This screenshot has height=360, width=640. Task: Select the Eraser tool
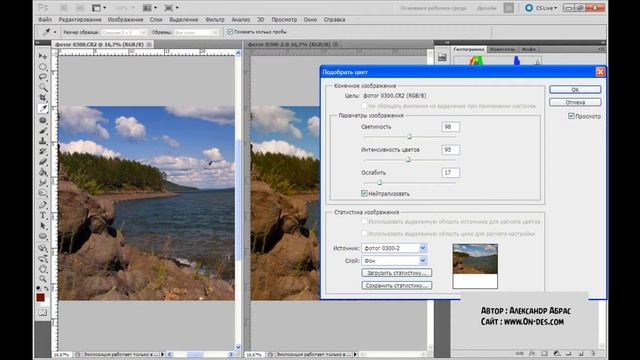point(42,162)
